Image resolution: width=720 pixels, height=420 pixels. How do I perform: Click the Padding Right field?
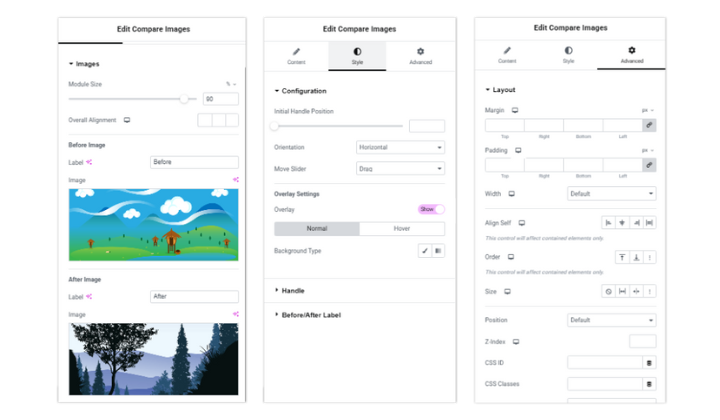(544, 165)
